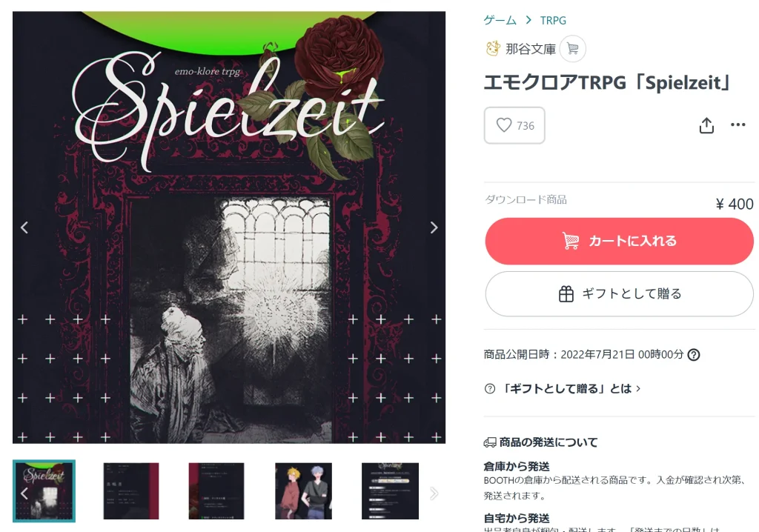The width and height of the screenshot is (759, 532).
Task: Click the 那谷文庫 shop avatar icon
Action: click(493, 48)
